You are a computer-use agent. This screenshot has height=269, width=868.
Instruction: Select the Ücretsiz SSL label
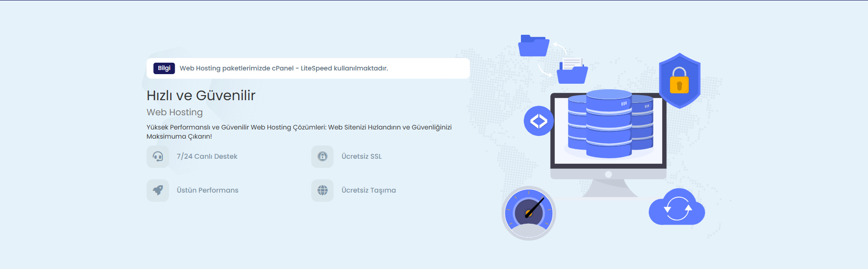point(361,156)
